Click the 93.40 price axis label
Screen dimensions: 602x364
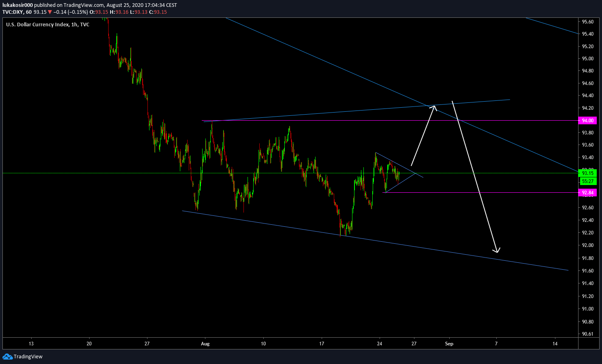[x=588, y=158]
